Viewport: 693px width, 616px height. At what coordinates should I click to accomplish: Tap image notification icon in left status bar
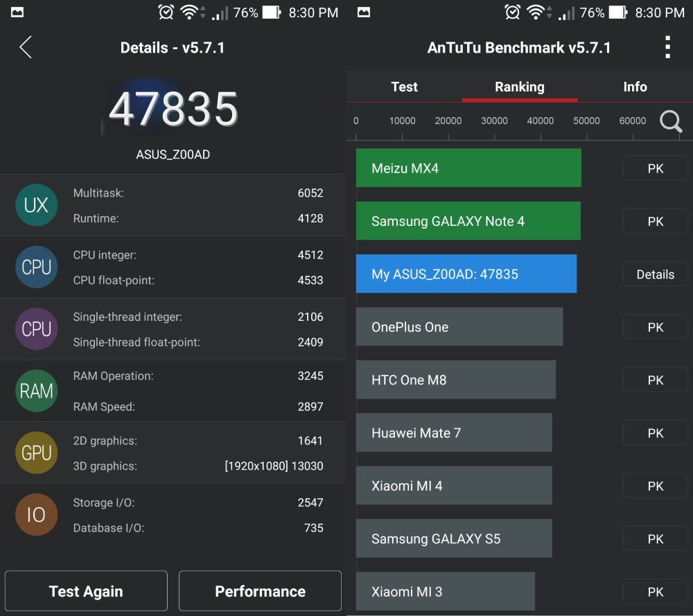click(x=17, y=12)
